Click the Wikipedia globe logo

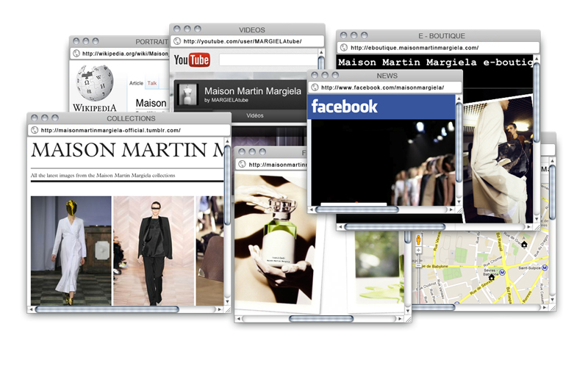coord(95,83)
